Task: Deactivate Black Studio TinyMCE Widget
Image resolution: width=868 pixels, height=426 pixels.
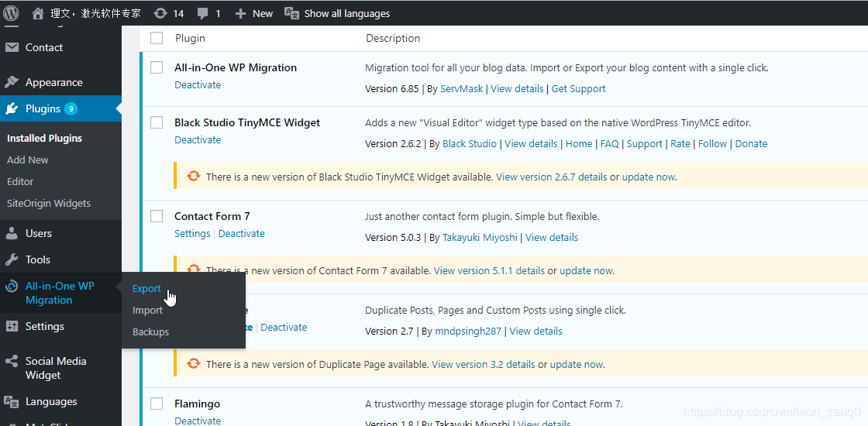Action: click(x=198, y=140)
